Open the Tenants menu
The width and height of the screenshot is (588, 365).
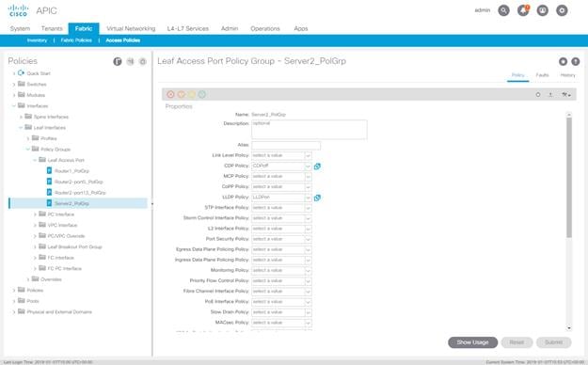tap(52, 28)
